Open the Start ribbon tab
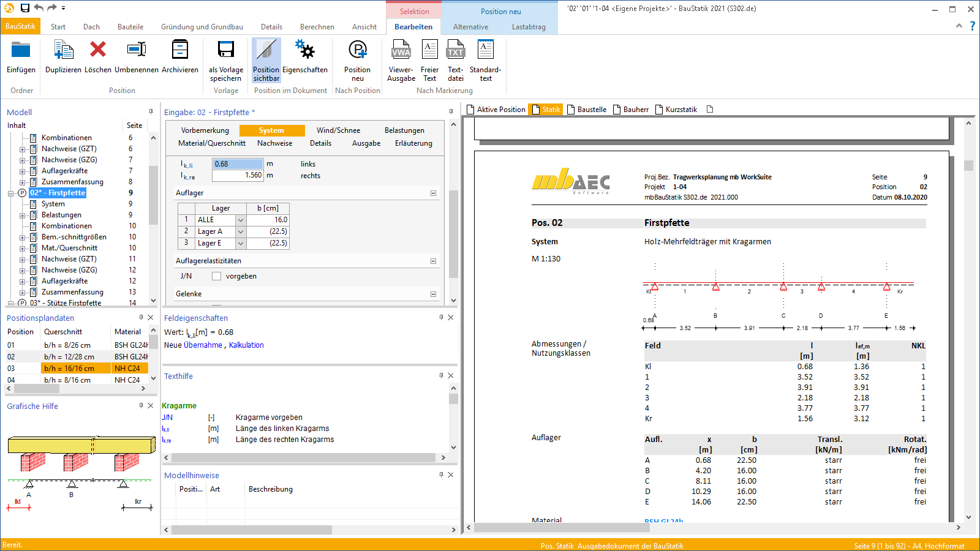The height and width of the screenshot is (551, 980). point(58,27)
